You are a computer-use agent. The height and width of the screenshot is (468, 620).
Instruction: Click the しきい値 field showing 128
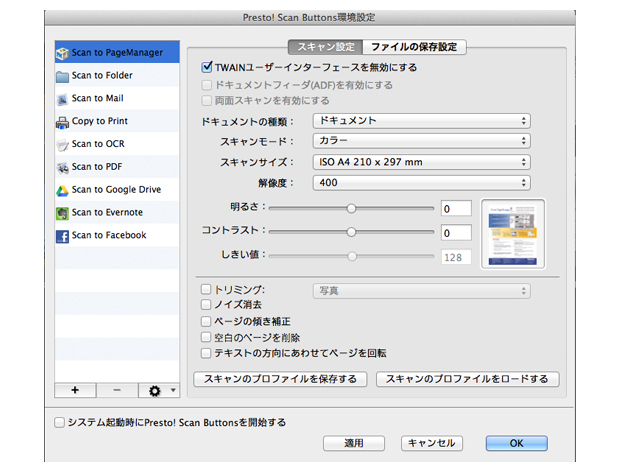(x=456, y=257)
